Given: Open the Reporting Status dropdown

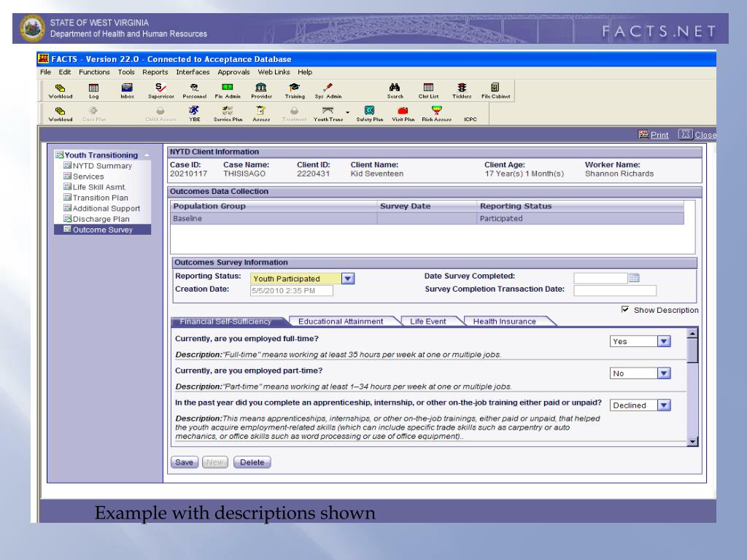Looking at the screenshot, I should 348,279.
